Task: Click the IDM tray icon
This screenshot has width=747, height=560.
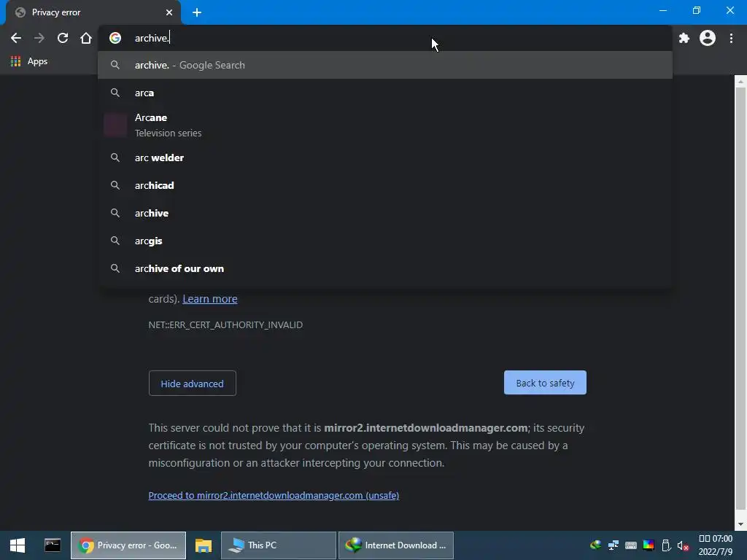Action: 595,545
